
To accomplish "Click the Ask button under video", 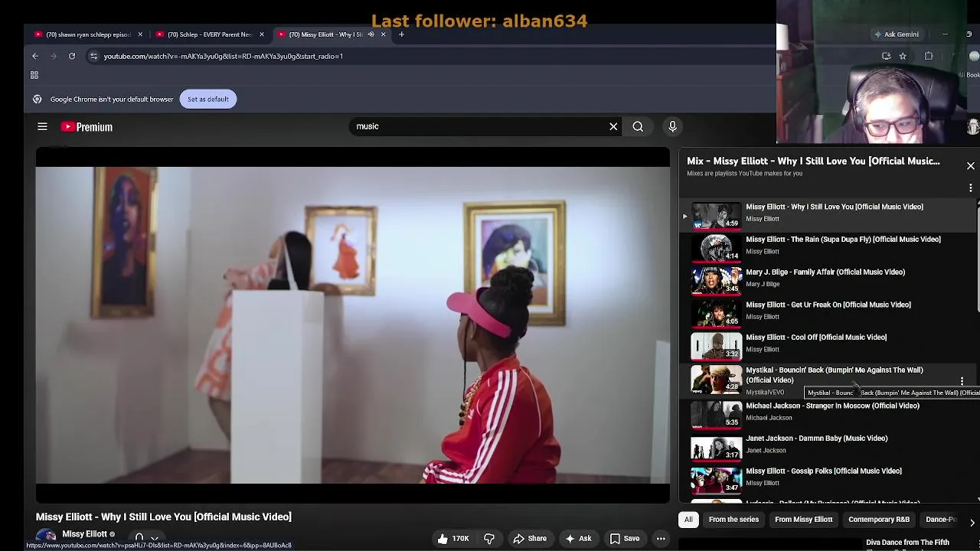I will point(578,539).
